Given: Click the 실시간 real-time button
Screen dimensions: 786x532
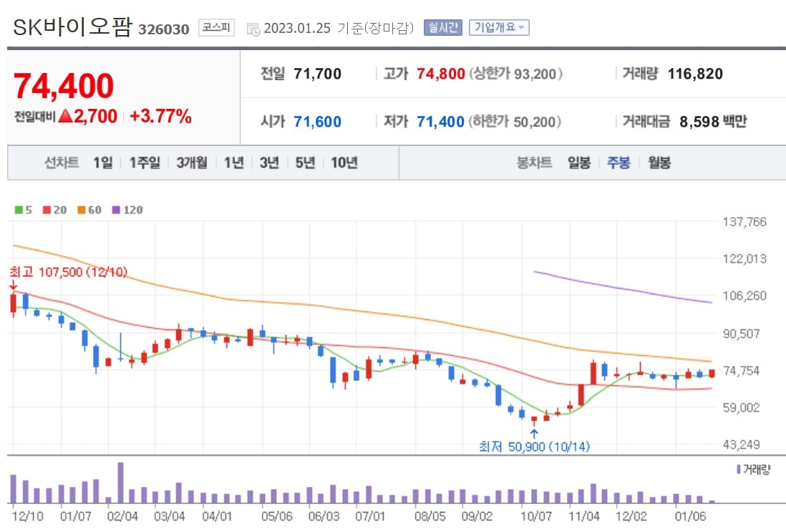Looking at the screenshot, I should pos(442,28).
